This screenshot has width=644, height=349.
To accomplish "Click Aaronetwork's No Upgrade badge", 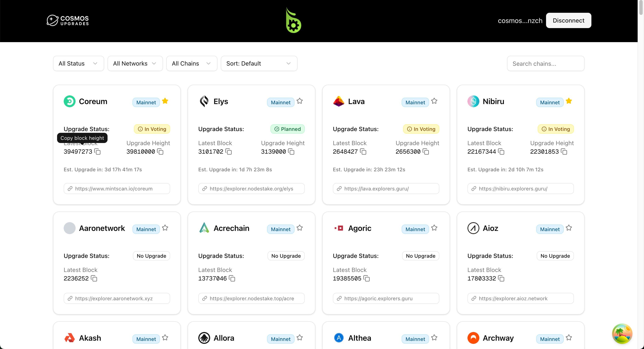I will tap(151, 256).
